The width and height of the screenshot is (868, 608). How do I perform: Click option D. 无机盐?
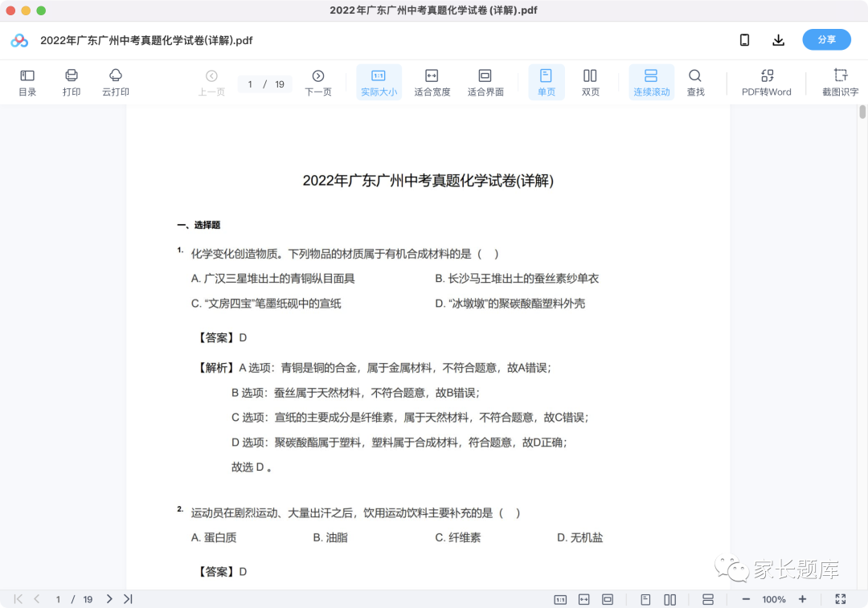580,537
